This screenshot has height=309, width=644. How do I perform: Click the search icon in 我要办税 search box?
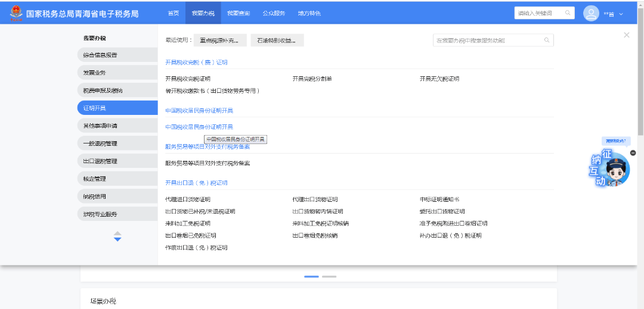(x=546, y=40)
